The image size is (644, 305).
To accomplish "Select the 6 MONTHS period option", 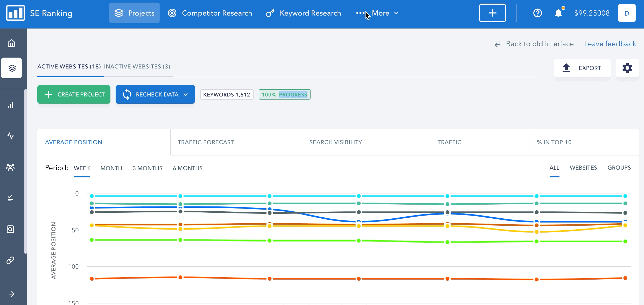I will tap(188, 168).
